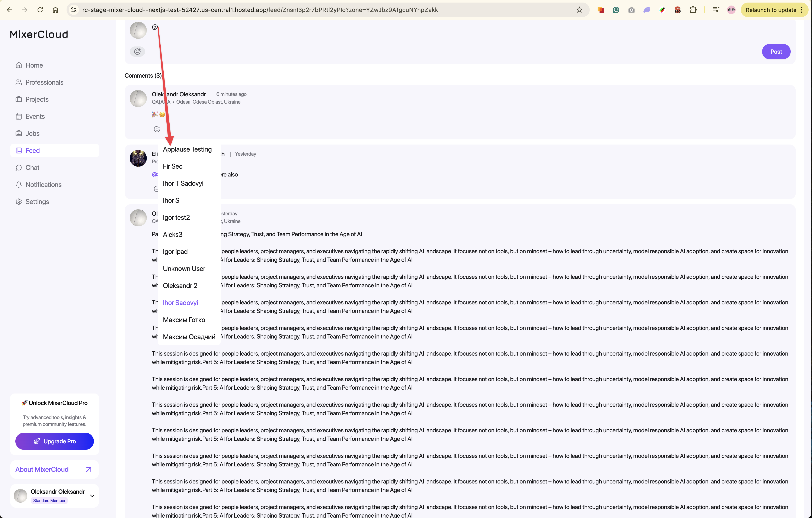Open the Chat section
Viewport: 812px width, 518px height.
click(x=32, y=168)
